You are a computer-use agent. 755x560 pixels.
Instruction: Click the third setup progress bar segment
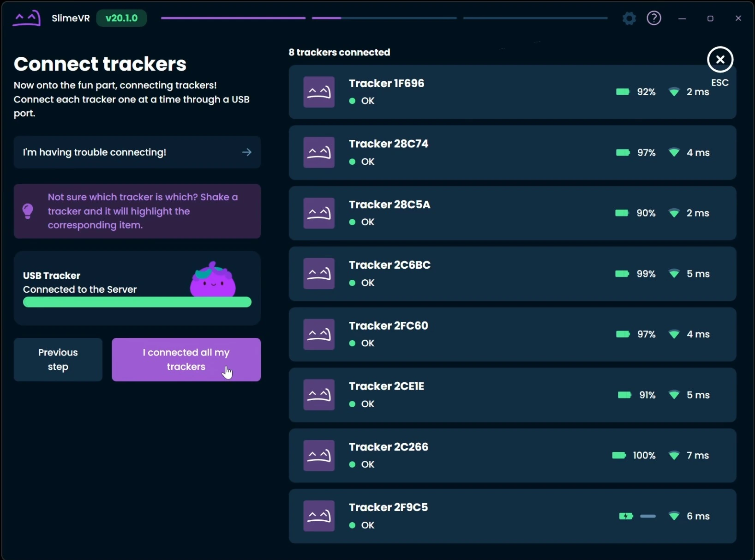click(535, 18)
